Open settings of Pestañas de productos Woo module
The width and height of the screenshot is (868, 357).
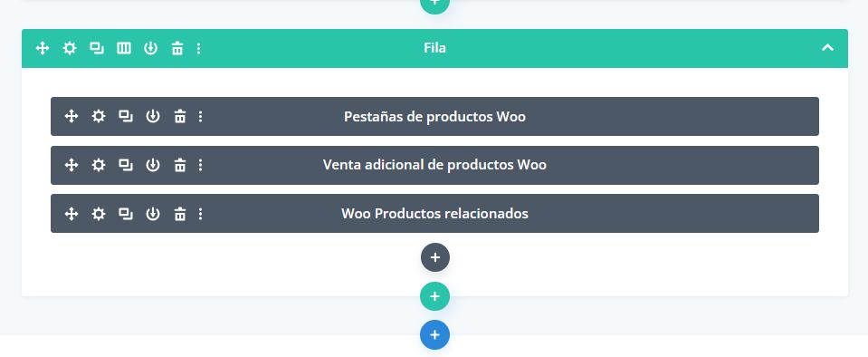point(99,116)
